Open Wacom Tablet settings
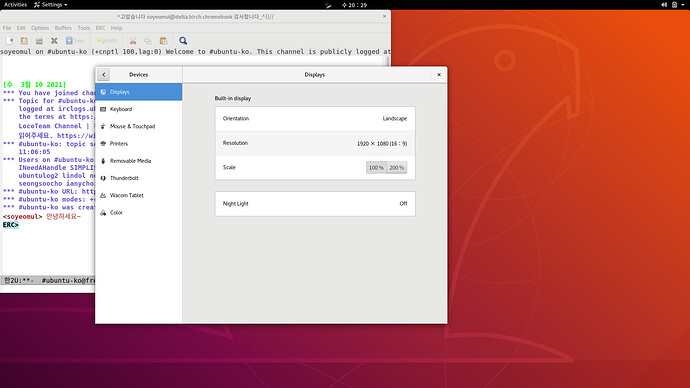The width and height of the screenshot is (690, 388). tap(139, 195)
